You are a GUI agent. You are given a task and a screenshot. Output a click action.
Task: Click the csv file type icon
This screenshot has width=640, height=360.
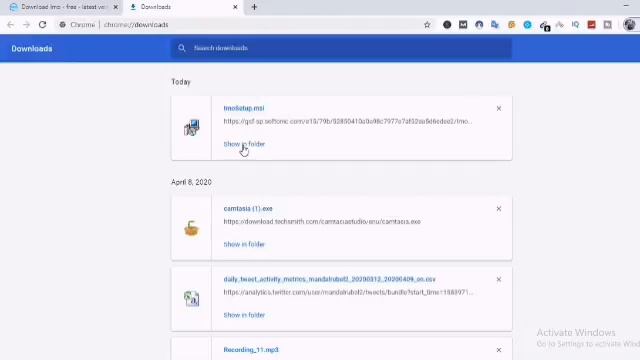(x=191, y=299)
